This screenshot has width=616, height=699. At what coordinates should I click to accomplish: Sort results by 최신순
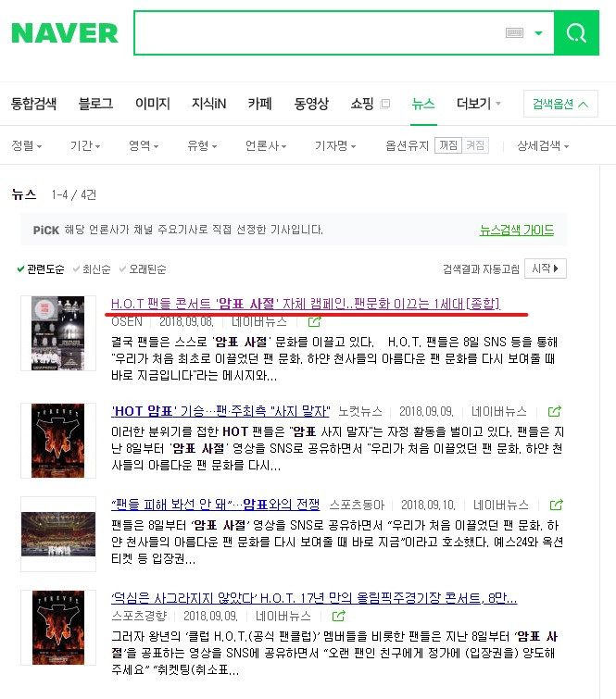tap(92, 268)
